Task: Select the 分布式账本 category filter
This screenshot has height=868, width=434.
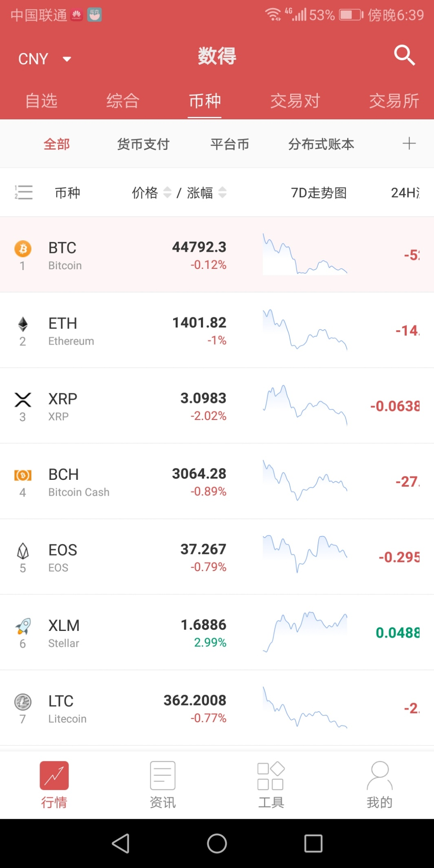Action: coord(321,144)
